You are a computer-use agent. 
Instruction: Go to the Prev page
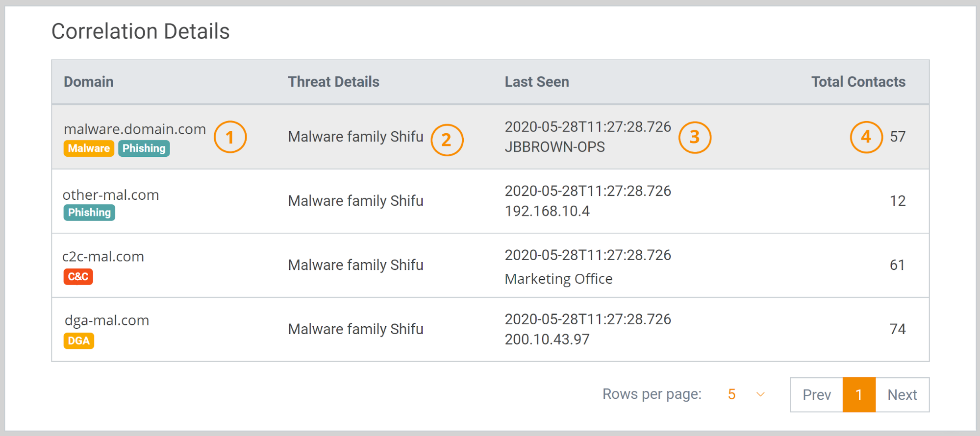[816, 395]
